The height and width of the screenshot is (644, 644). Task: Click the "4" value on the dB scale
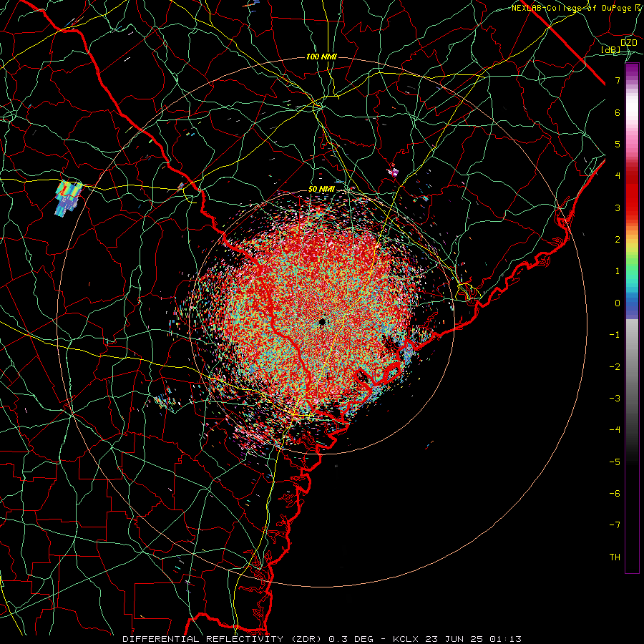coord(618,176)
